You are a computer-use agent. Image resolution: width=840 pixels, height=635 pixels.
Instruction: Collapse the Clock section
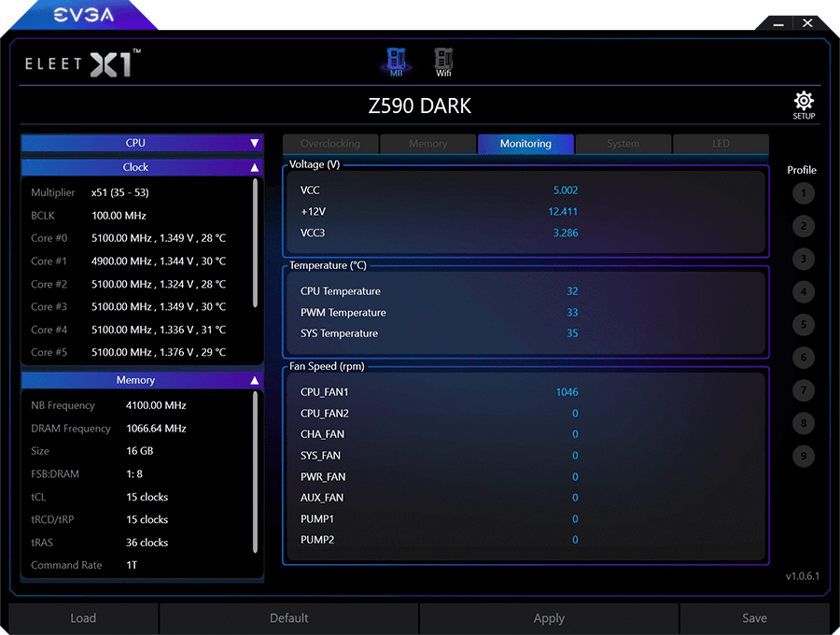254,168
